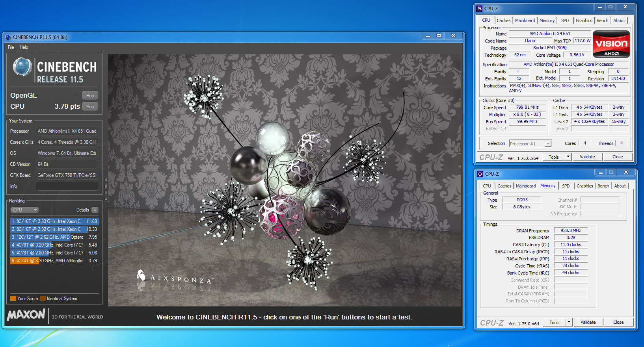Click the DRAM Frequency value 933.3 MHz
This screenshot has height=347, width=644.
point(571,231)
